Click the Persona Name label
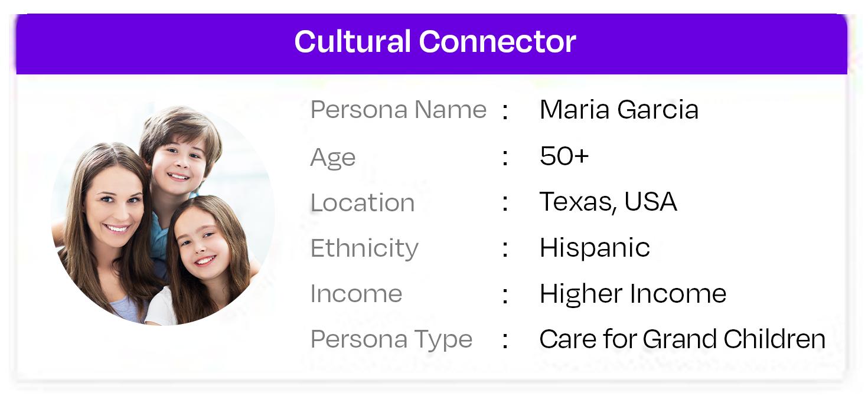Image resolution: width=868 pixels, height=406 pixels. click(x=399, y=110)
